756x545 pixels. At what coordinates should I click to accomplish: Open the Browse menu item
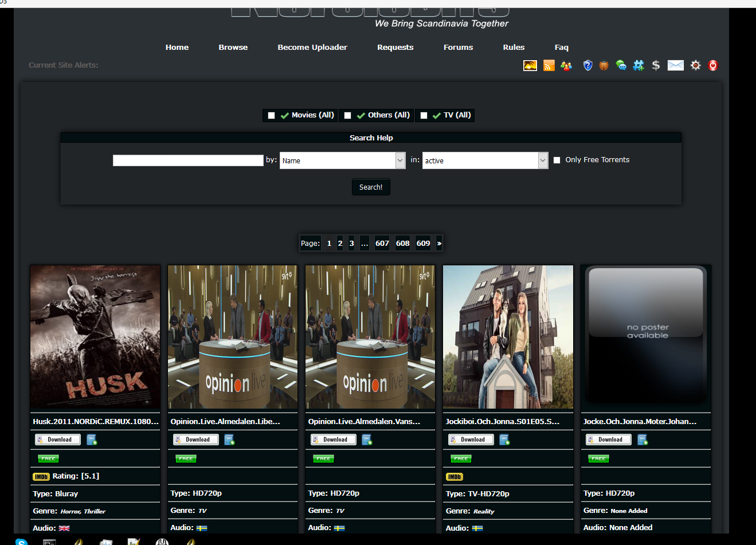coord(233,48)
